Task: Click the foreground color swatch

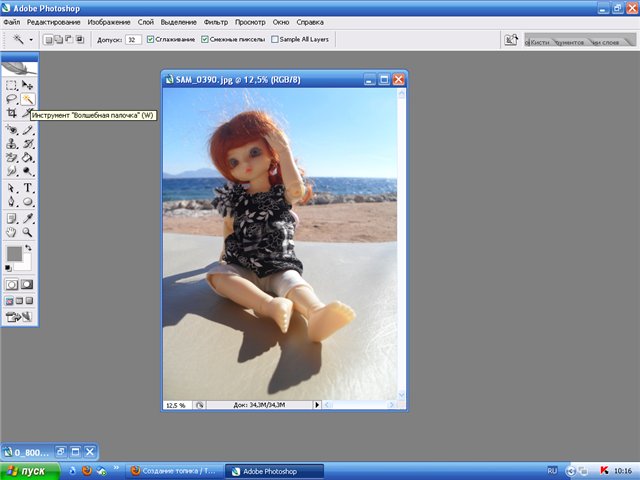Action: (14, 254)
